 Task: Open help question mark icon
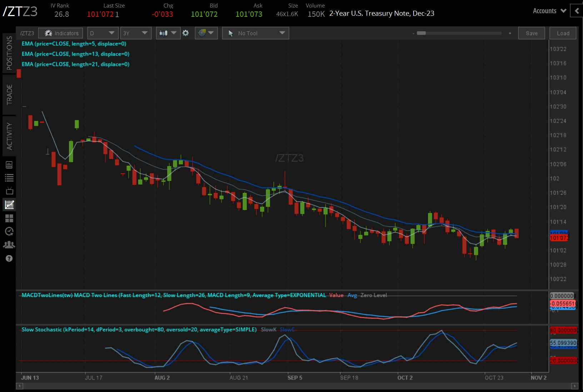coord(9,258)
